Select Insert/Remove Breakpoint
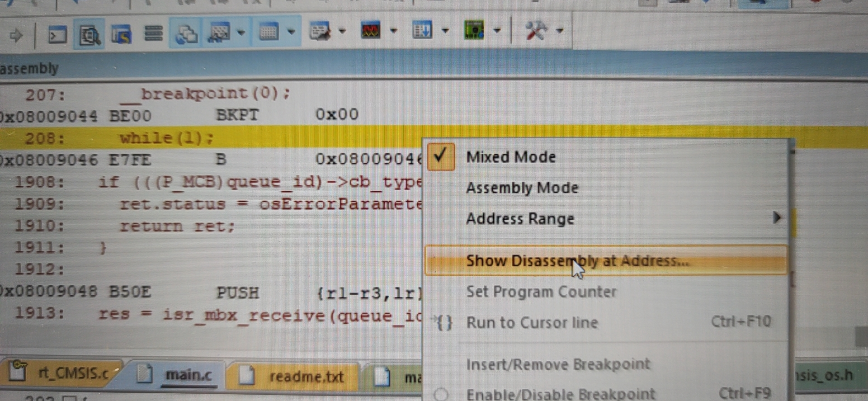Viewport: 868px width, 401px height. (x=607, y=364)
